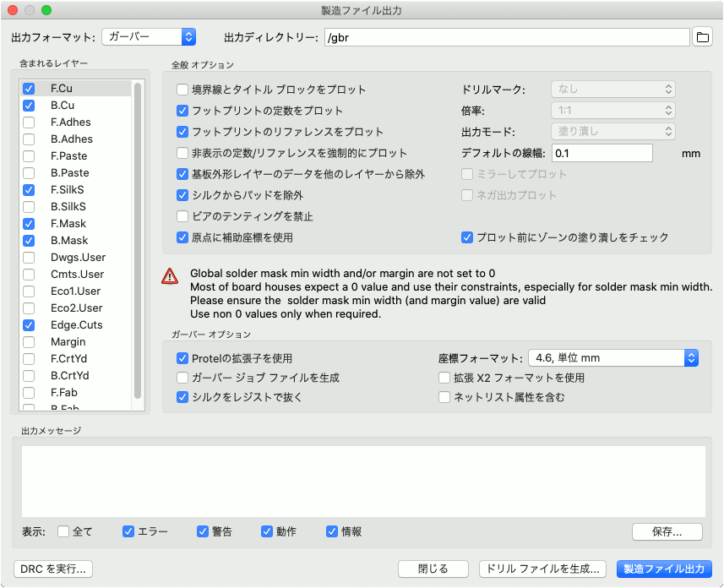
Task: Toggle the 動作 message filter checkbox
Action: pos(266,531)
